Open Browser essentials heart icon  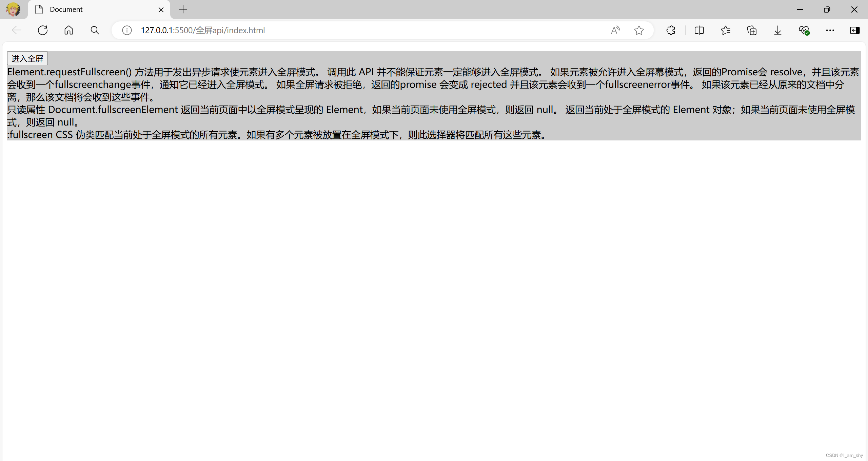[804, 30]
